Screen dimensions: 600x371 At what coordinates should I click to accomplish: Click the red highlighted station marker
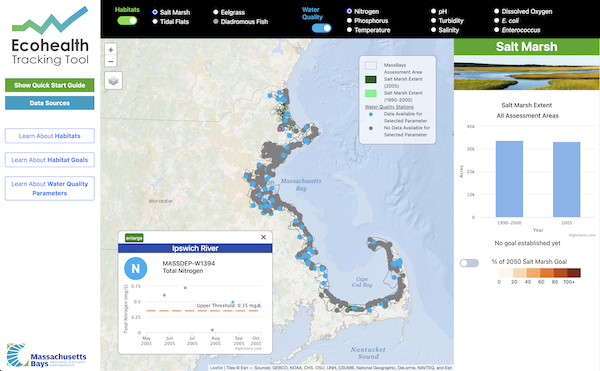pyautogui.click(x=280, y=129)
